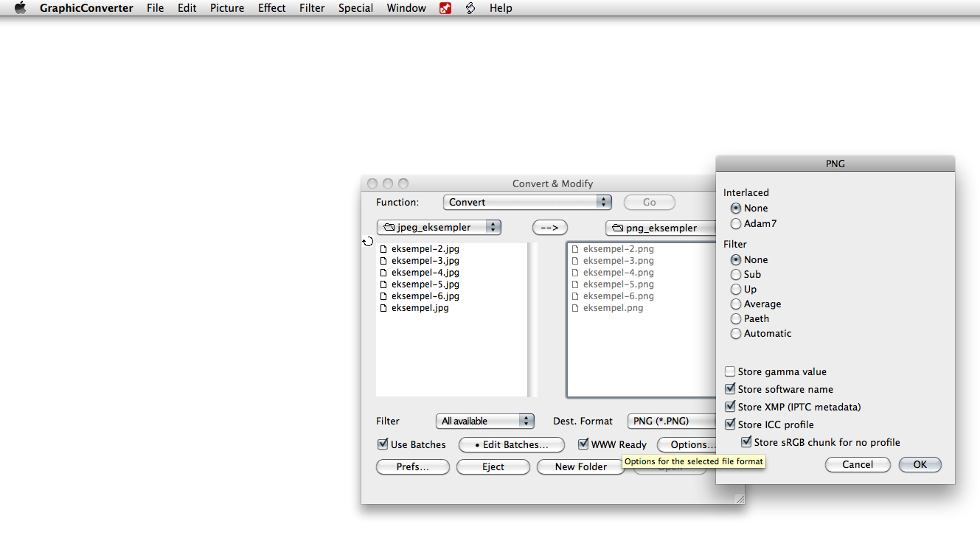This screenshot has height=535, width=980.
Task: Click the New Folder button
Action: 581,466
